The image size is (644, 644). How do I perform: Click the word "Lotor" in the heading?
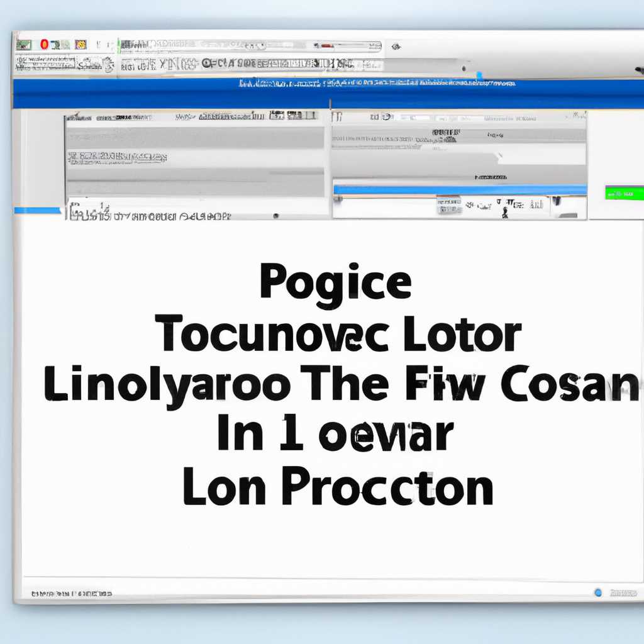pos(462,333)
